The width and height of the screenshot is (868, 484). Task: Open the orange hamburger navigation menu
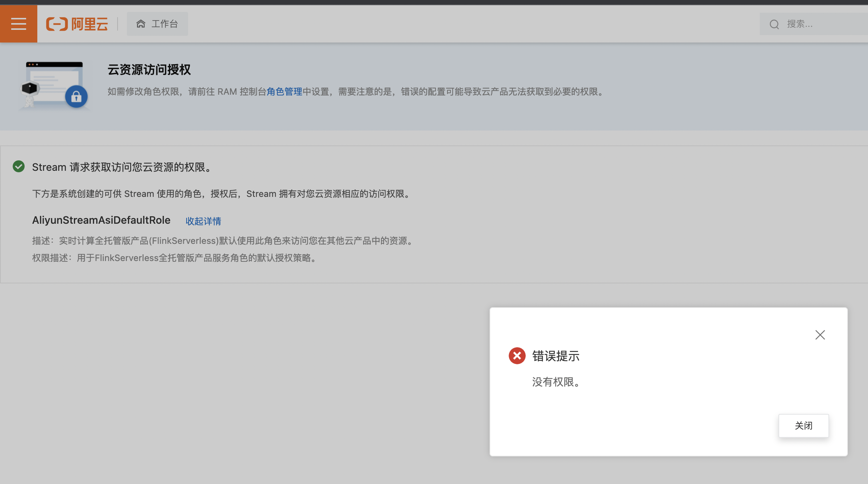(x=18, y=24)
